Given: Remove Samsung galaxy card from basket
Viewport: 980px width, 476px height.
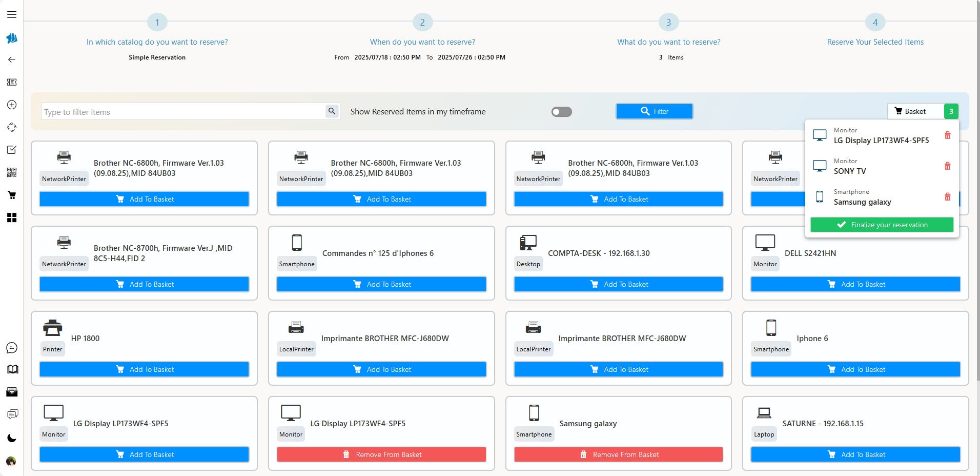Looking at the screenshot, I should [x=618, y=454].
